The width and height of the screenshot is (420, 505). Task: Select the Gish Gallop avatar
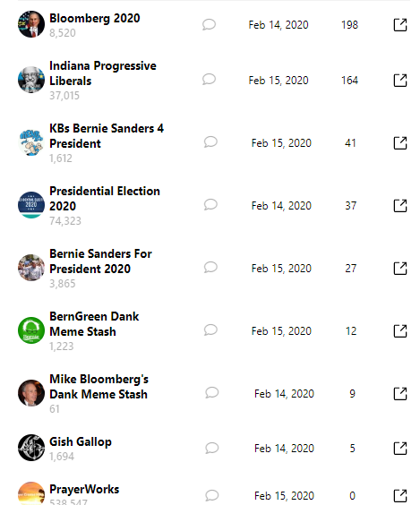[31, 448]
